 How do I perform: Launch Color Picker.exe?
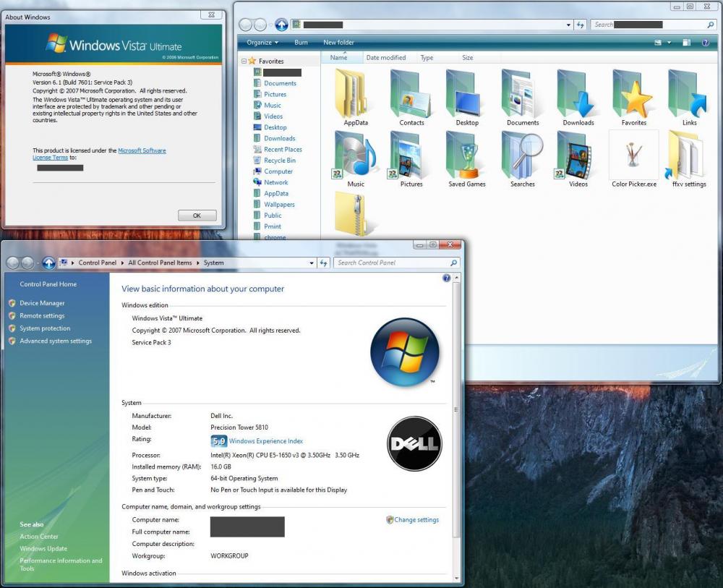(634, 155)
